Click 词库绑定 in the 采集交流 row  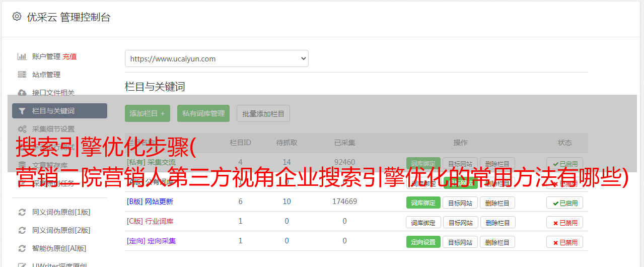pyautogui.click(x=423, y=163)
